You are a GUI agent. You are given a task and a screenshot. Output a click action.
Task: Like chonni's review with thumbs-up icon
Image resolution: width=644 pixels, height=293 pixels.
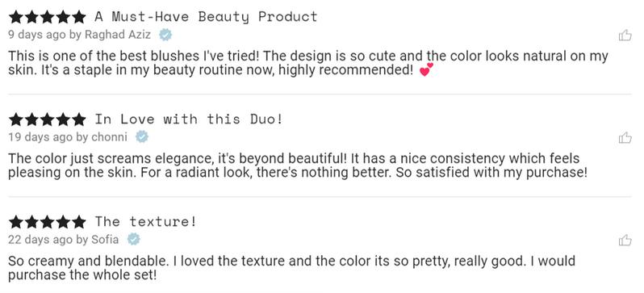(625, 138)
